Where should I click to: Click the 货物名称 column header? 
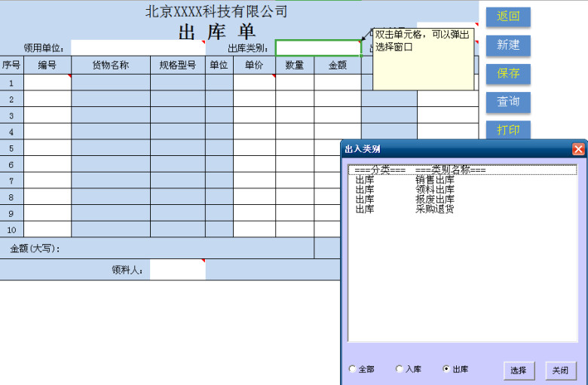111,66
